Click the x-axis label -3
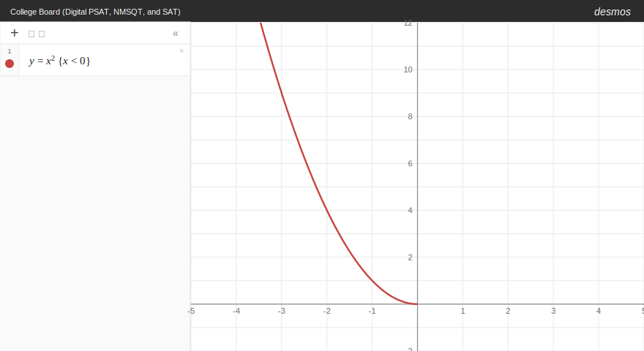This screenshot has width=644, height=351. click(281, 312)
